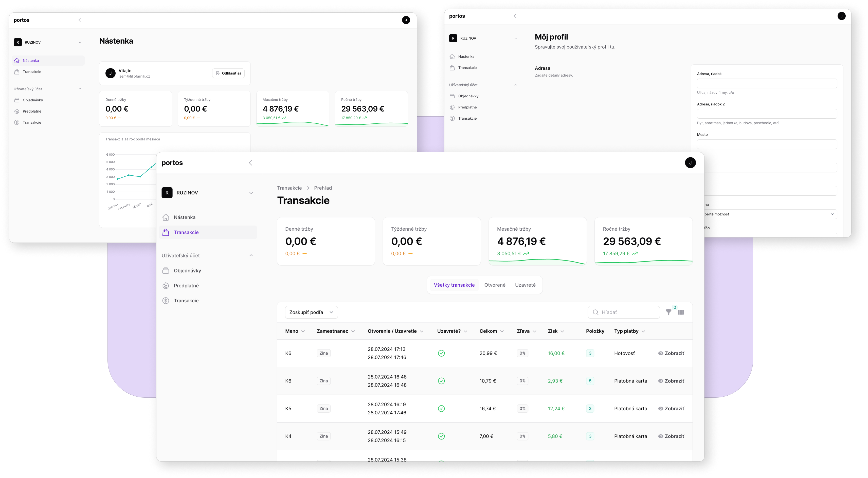
Task: Open the column visibility icon beside filter
Action: (x=681, y=312)
